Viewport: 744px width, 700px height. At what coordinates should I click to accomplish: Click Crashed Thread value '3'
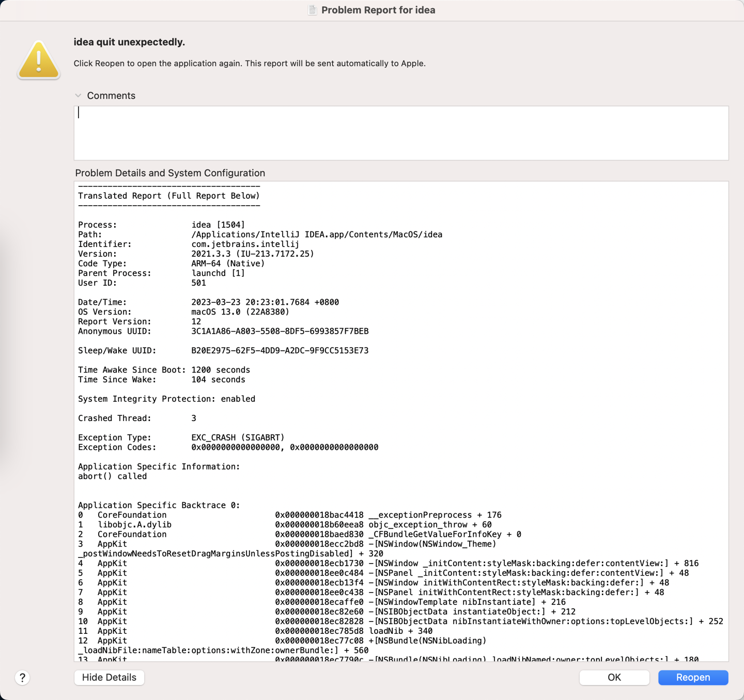pyautogui.click(x=194, y=418)
